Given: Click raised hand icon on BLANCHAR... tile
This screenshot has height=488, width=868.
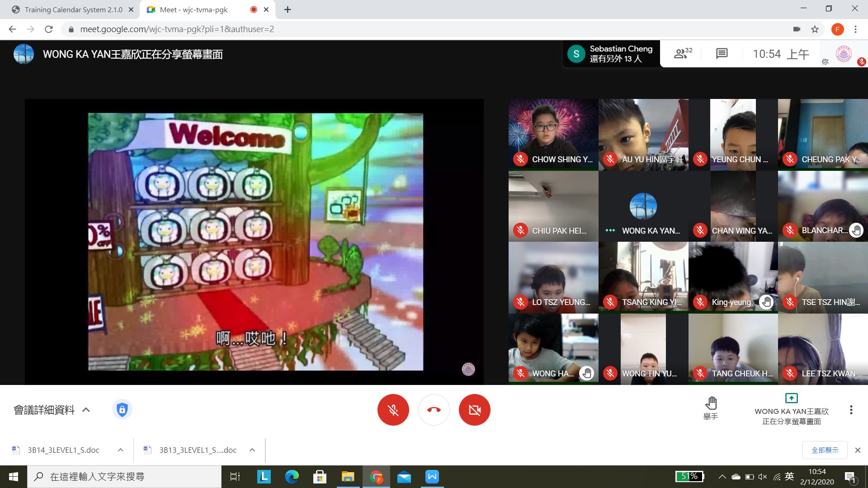Looking at the screenshot, I should coord(856,230).
